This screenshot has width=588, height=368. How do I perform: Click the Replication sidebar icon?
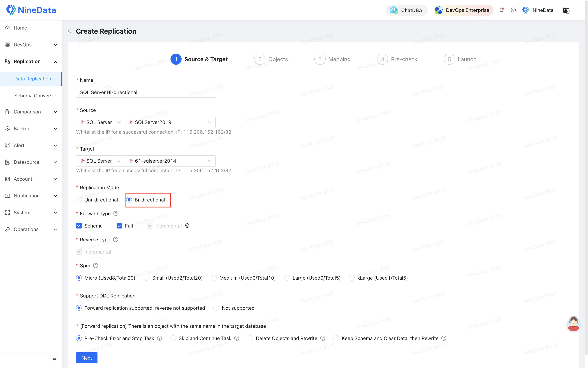[x=8, y=62]
